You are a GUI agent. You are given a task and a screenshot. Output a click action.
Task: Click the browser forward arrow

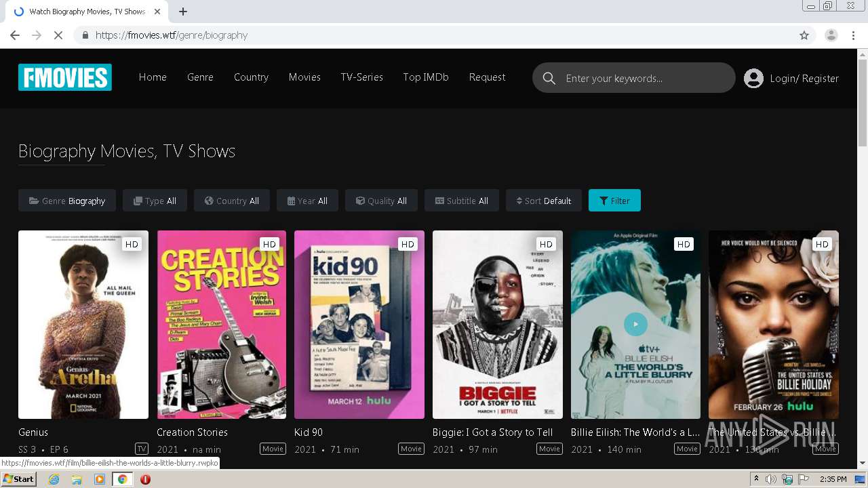click(x=37, y=35)
